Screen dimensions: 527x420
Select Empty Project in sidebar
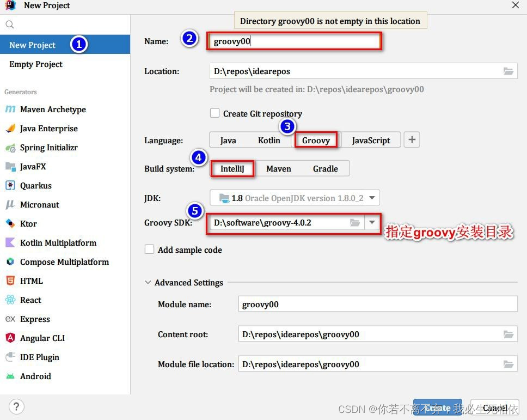[35, 64]
